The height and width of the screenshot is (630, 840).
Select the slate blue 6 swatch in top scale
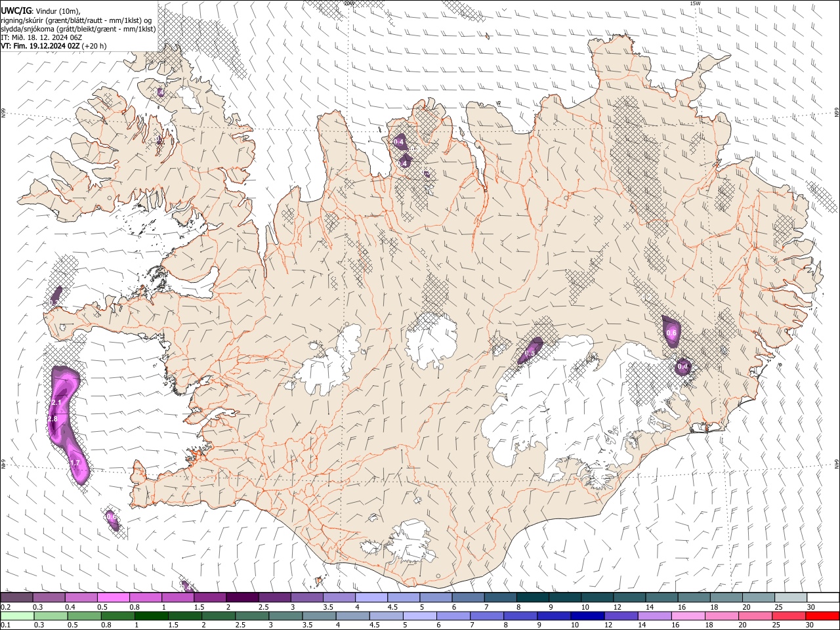pos(468,597)
